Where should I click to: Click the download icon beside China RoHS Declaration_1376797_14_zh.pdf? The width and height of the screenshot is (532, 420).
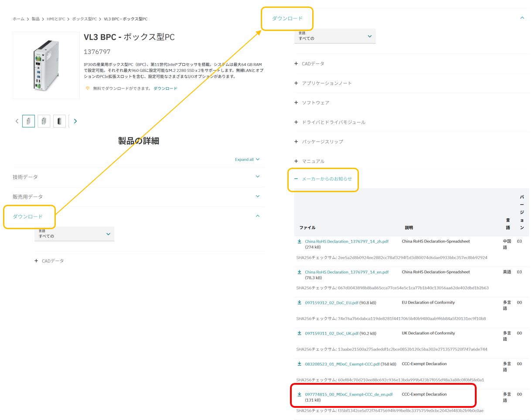299,241
